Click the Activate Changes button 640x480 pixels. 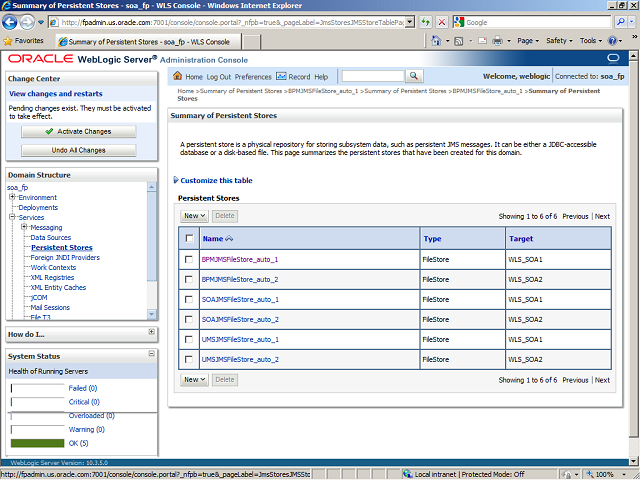click(x=79, y=131)
